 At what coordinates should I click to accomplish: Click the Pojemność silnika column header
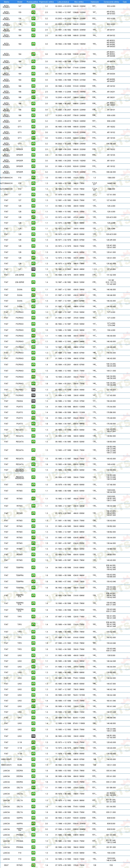47,2
